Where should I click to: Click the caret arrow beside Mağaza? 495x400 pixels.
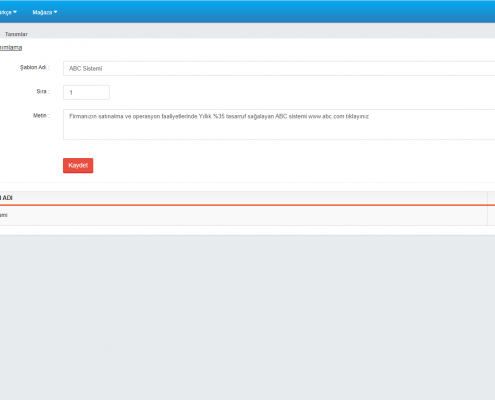55,12
